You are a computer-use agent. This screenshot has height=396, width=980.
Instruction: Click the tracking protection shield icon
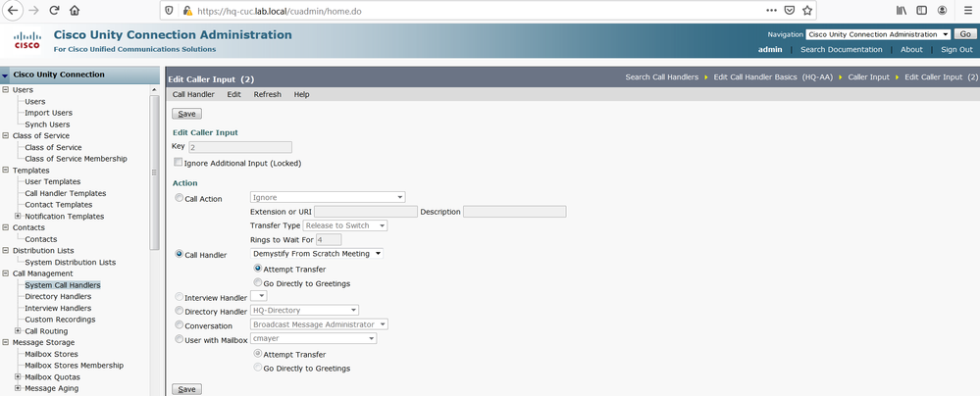170,11
